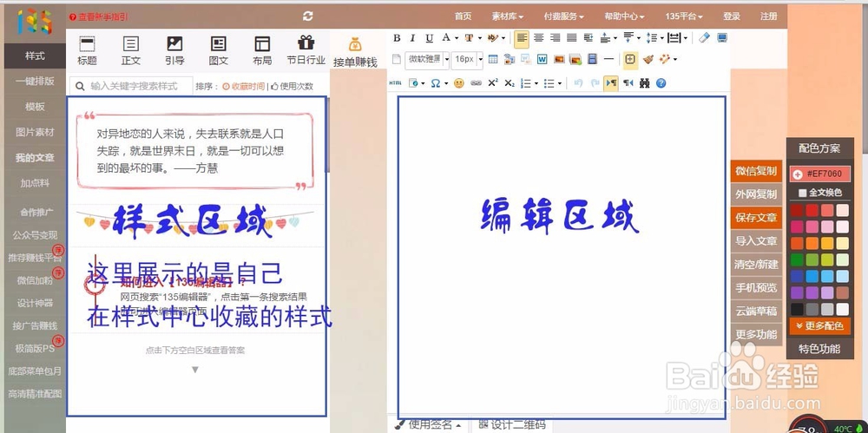
Task: Pick the black color swatch
Action: [797, 310]
